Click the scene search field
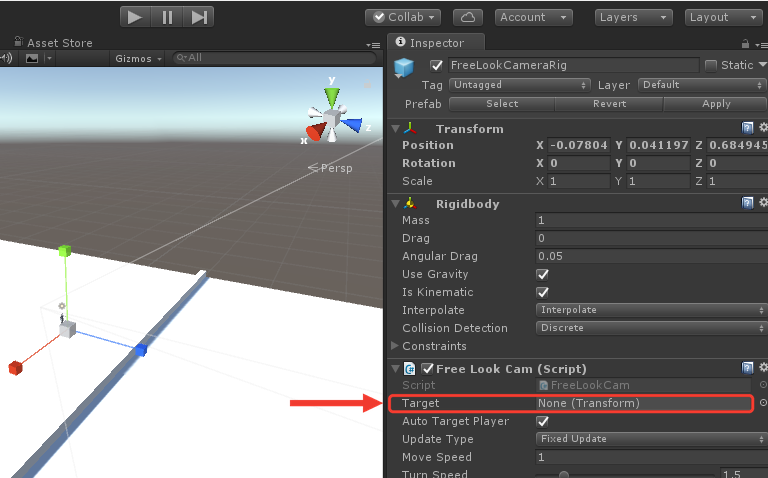768x478 pixels. [274, 58]
